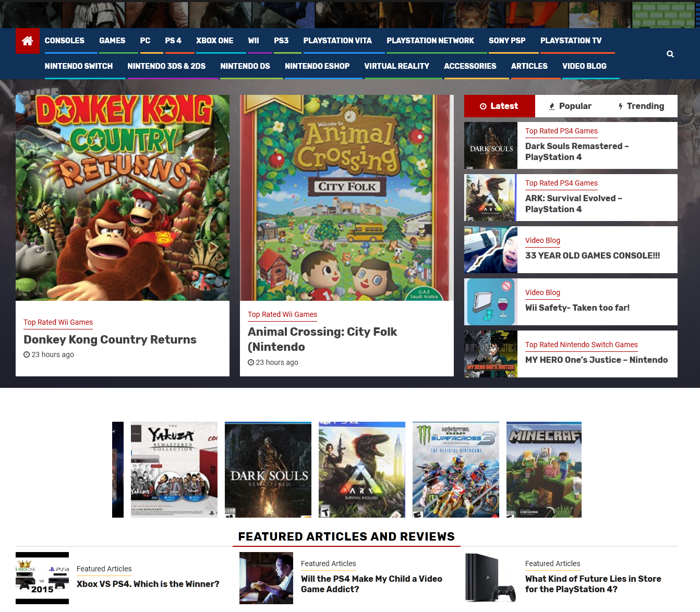
Task: Open Donkey Kong Country Returns headline
Action: click(110, 339)
